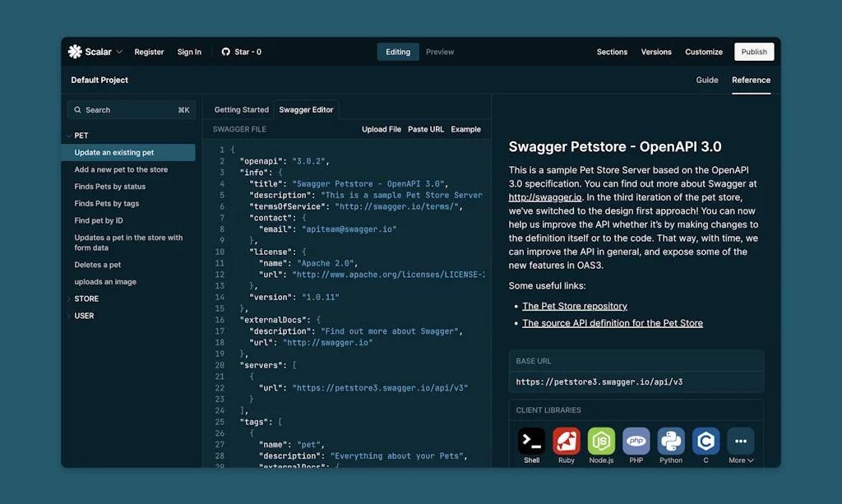Pick the Node.js client library icon
The height and width of the screenshot is (504, 842).
point(601,442)
